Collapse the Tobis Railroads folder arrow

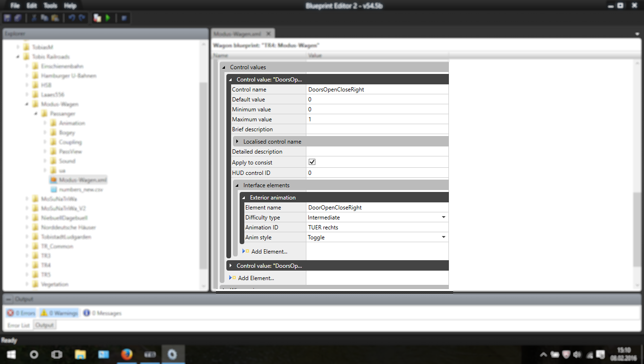[18, 57]
